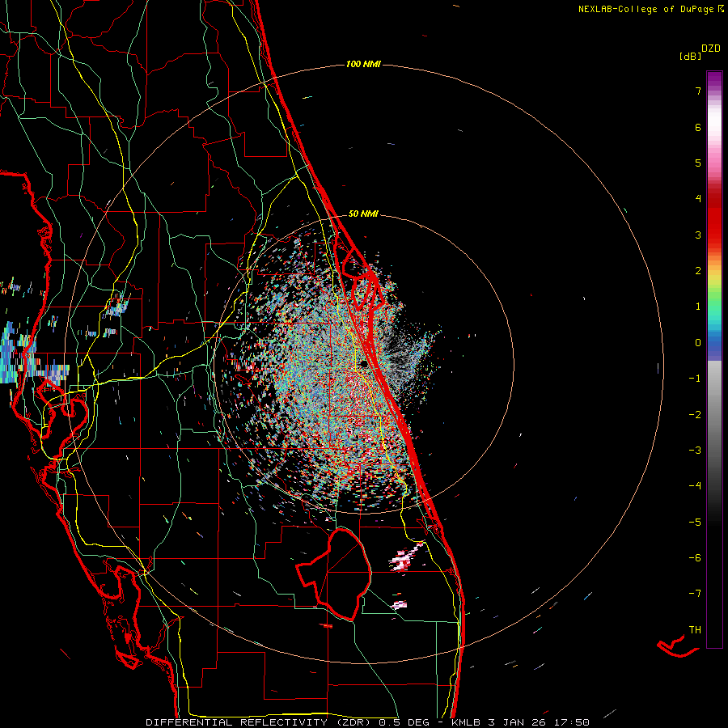Viewport: 728px width, 728px height.
Task: Click the pink echo cluster east of Lake Okeechobee
Action: click(x=403, y=558)
